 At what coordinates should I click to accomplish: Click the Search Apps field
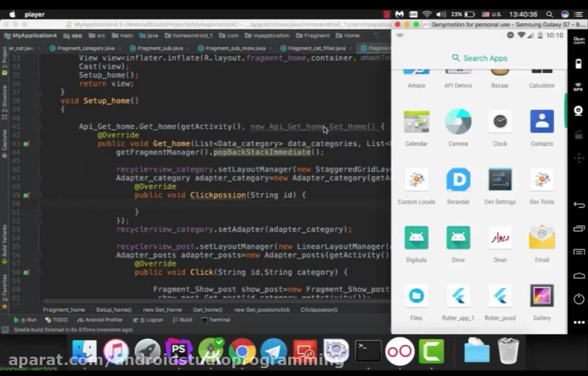(479, 58)
